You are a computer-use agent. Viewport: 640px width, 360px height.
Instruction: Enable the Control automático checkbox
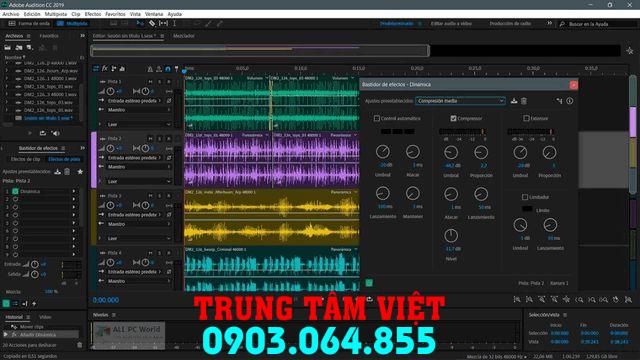click(x=376, y=118)
